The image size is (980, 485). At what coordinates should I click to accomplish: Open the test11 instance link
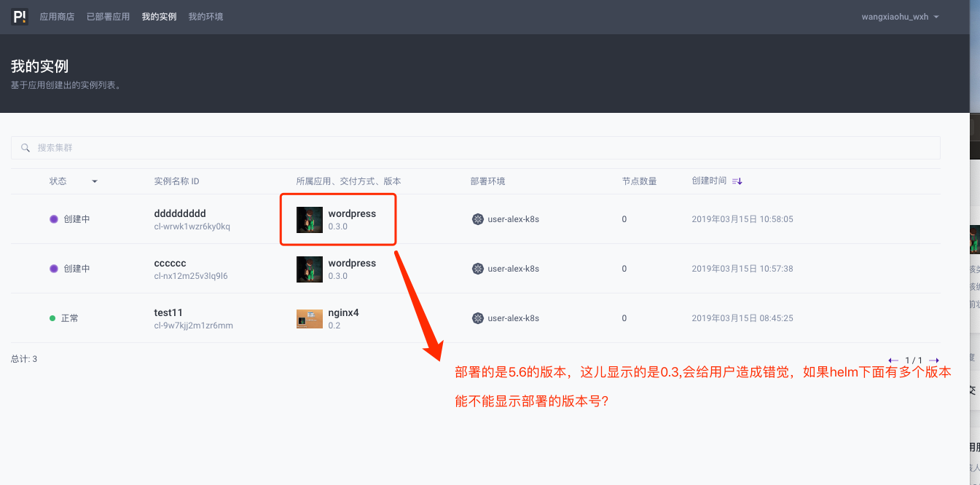coord(168,312)
